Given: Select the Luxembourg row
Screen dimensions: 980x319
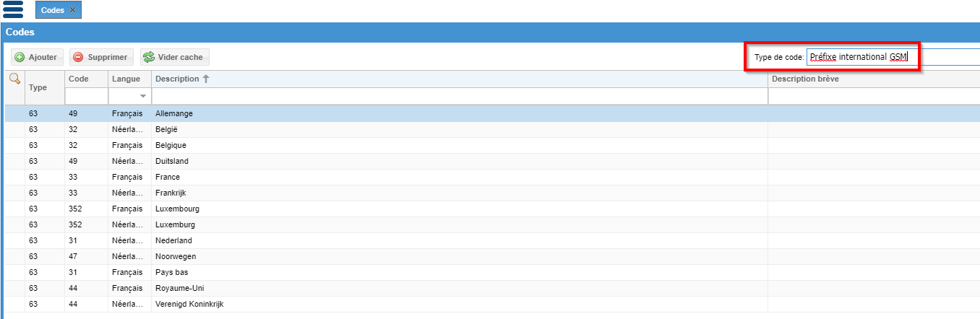Looking at the screenshot, I should click(492, 209).
